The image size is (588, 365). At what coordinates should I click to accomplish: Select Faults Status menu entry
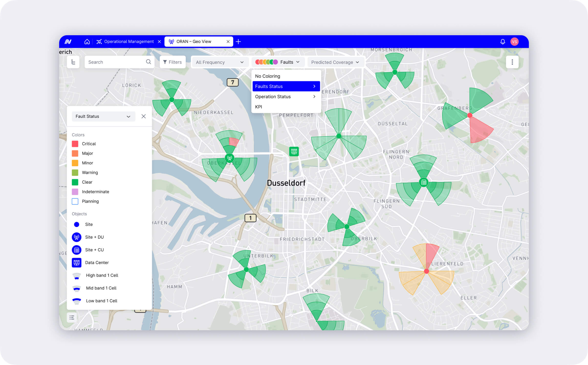pyautogui.click(x=286, y=86)
